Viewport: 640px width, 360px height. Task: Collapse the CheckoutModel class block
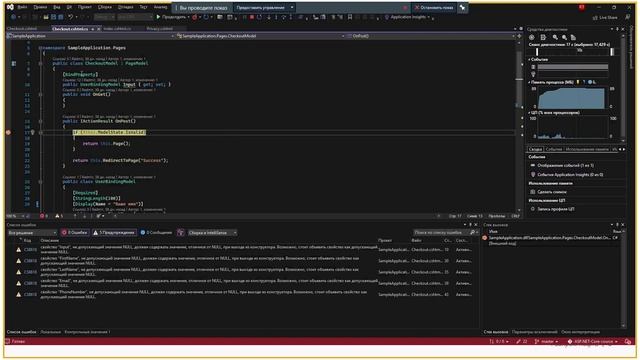(40, 63)
